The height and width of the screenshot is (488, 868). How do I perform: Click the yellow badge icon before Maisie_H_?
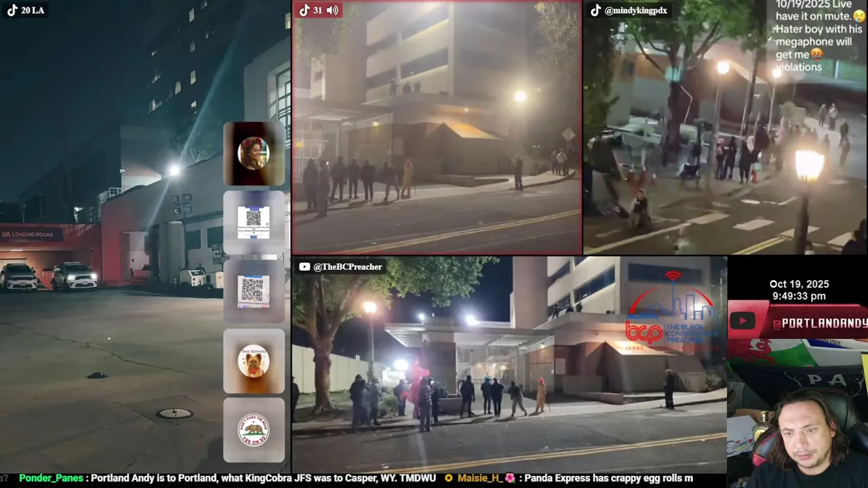coord(448,478)
